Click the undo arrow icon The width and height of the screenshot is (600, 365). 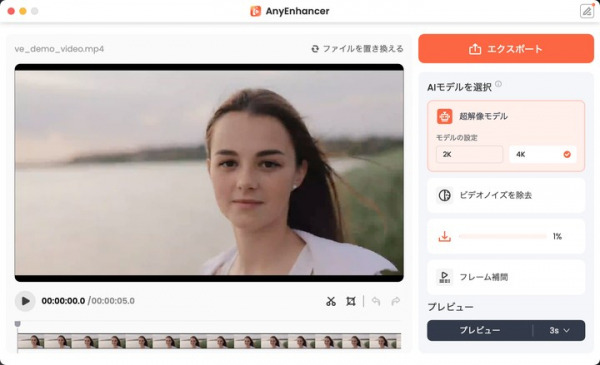pyautogui.click(x=376, y=301)
